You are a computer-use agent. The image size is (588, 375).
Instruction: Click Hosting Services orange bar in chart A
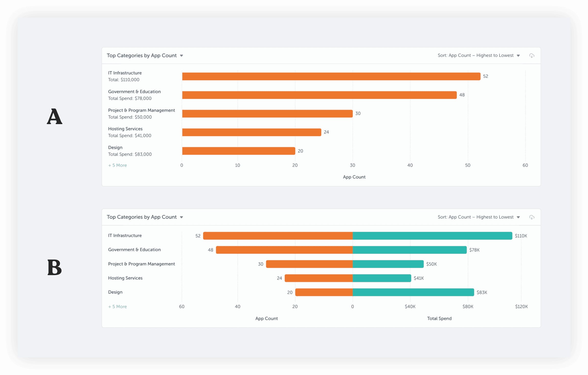[x=251, y=132]
